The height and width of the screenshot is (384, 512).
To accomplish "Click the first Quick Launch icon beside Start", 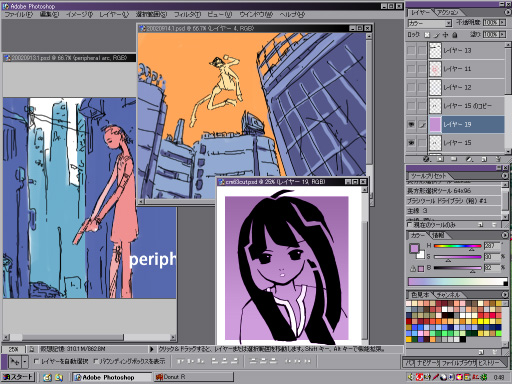I will pyautogui.click(x=47, y=377).
